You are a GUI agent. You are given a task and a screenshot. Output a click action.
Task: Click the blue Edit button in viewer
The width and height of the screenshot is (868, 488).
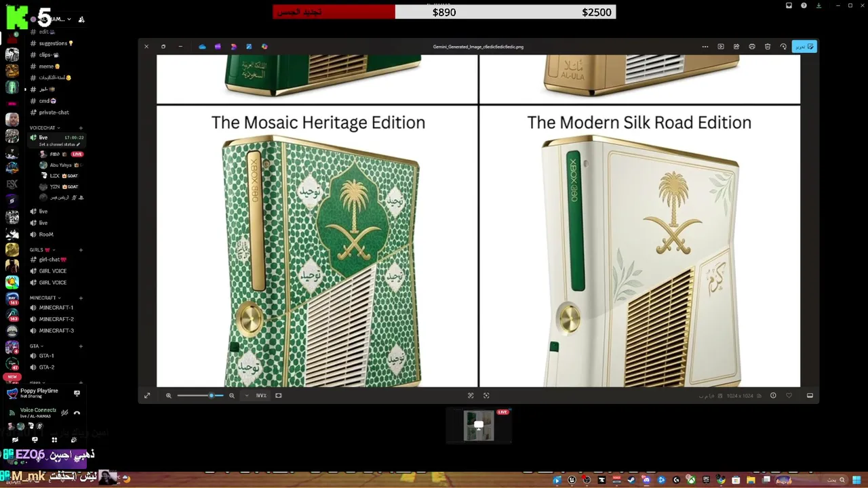click(804, 47)
